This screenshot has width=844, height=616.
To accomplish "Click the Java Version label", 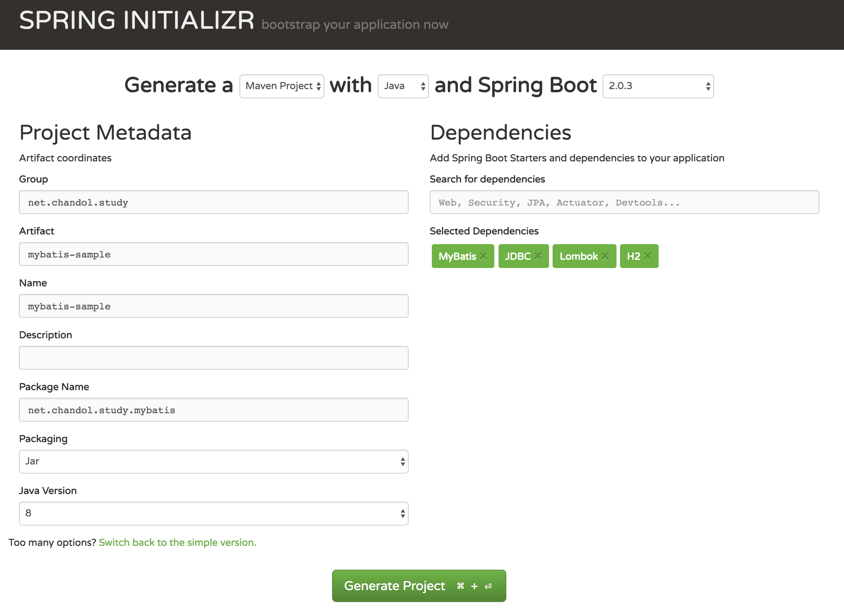I will click(48, 490).
